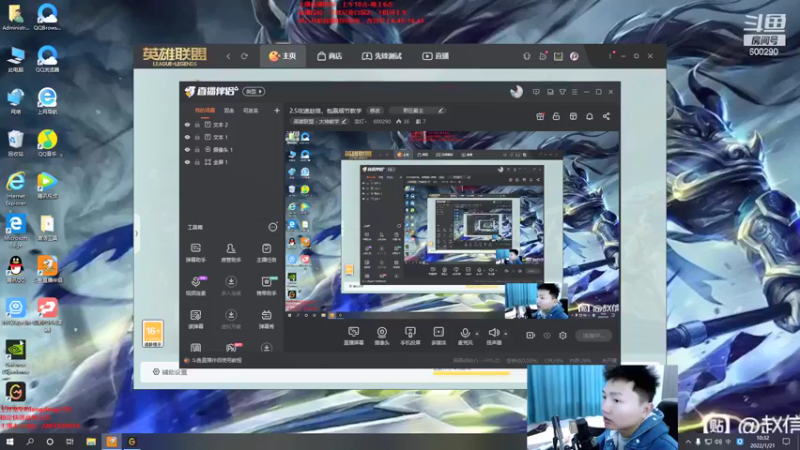The width and height of the screenshot is (800, 450).
Task: Hide the 文本 2 source
Action: pos(187,124)
